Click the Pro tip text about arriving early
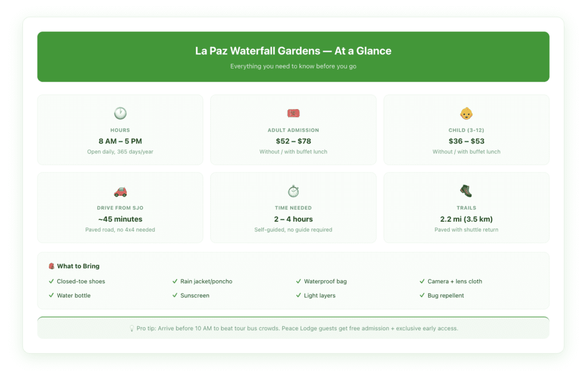Viewport: 588px width, 371px height. (293, 328)
